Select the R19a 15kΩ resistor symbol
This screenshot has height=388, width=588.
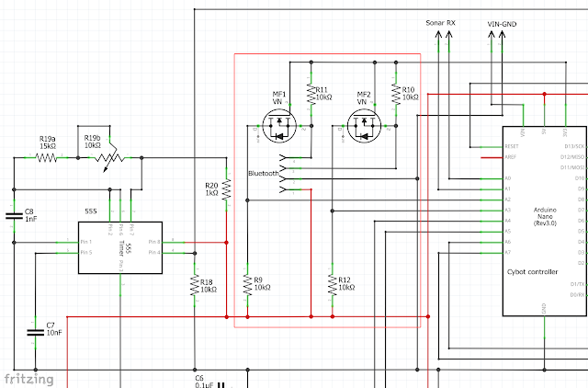[47, 158]
